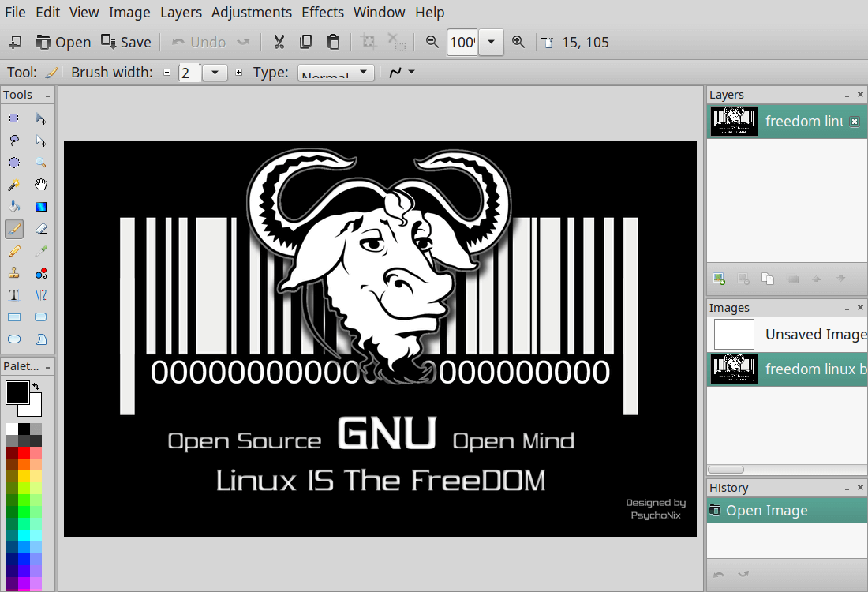This screenshot has height=592, width=868.
Task: Pick the Paint Bucket fill tool
Action: click(x=13, y=208)
